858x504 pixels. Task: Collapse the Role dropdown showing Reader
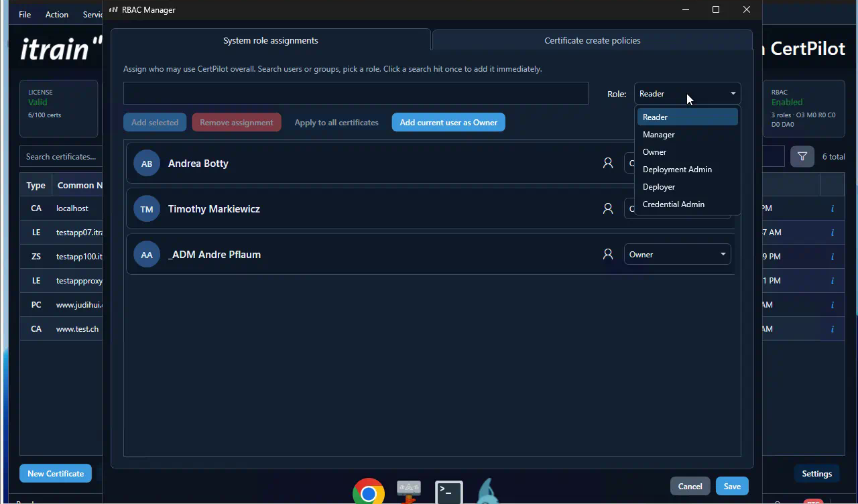click(x=687, y=94)
